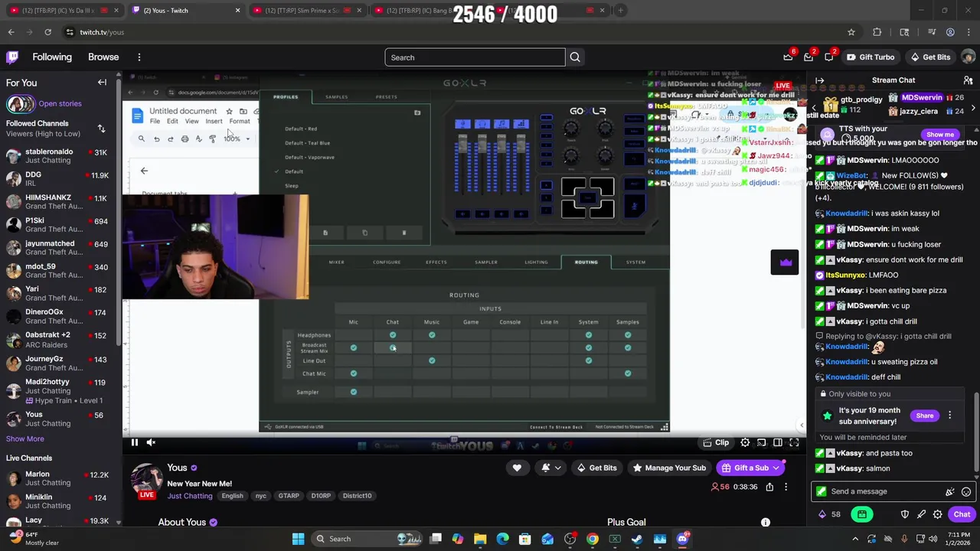The height and width of the screenshot is (551, 980).
Task: Claim channel points chest bonus
Action: click(x=862, y=514)
